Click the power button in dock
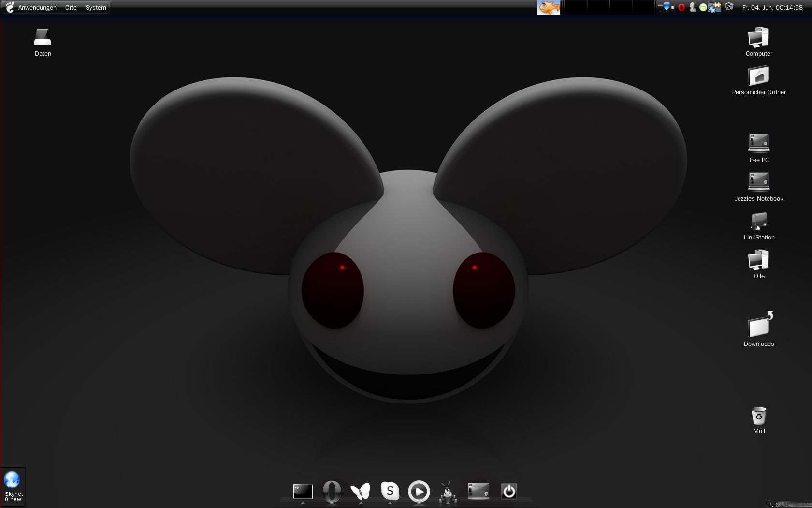 pyautogui.click(x=509, y=492)
